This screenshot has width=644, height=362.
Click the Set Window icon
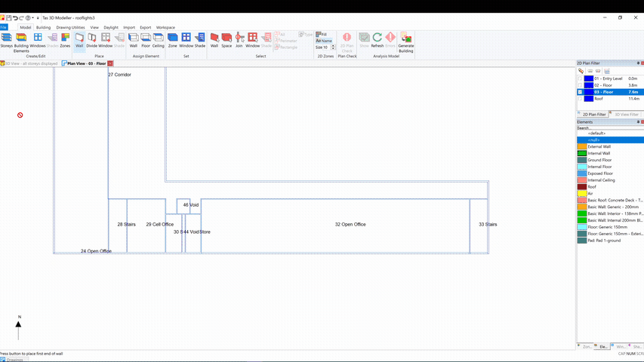pyautogui.click(x=186, y=40)
